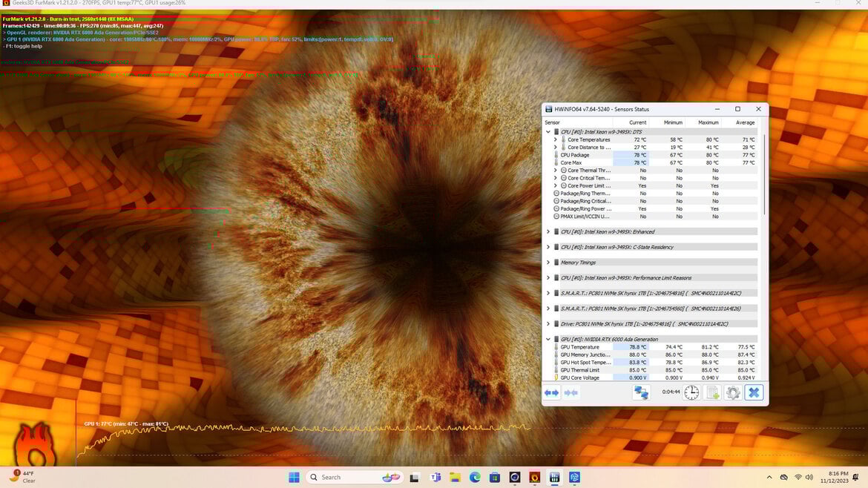Click the HWiNFO taskbar icon
This screenshot has height=488, width=868.
click(x=554, y=477)
